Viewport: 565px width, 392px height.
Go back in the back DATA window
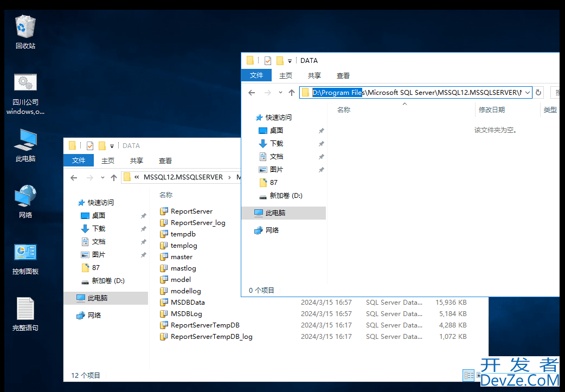tap(74, 178)
